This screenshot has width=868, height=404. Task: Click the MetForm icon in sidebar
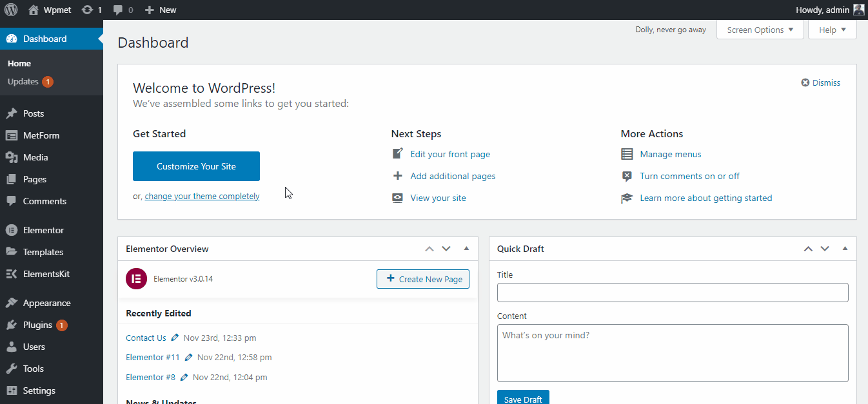click(12, 135)
